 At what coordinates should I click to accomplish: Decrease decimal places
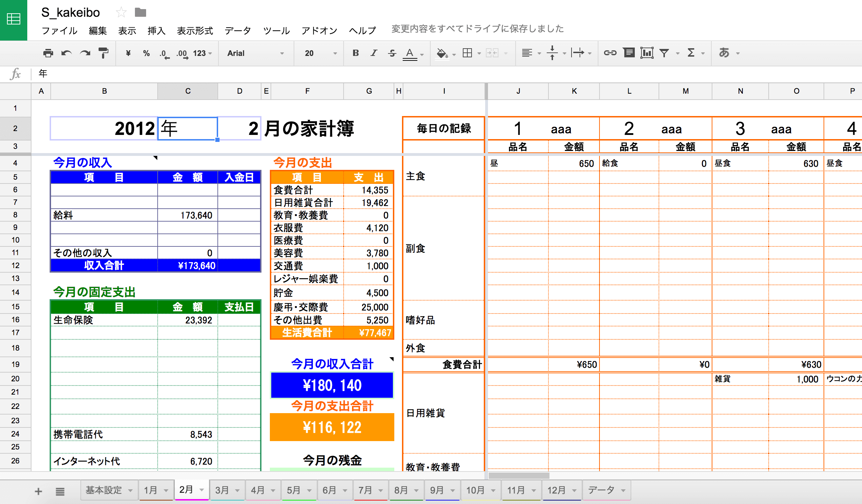pyautogui.click(x=164, y=53)
